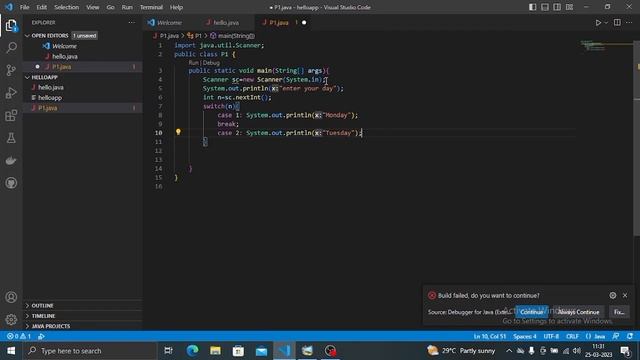Click the Always Continue button
Image resolution: width=640 pixels, height=360 pixels.
(x=578, y=312)
